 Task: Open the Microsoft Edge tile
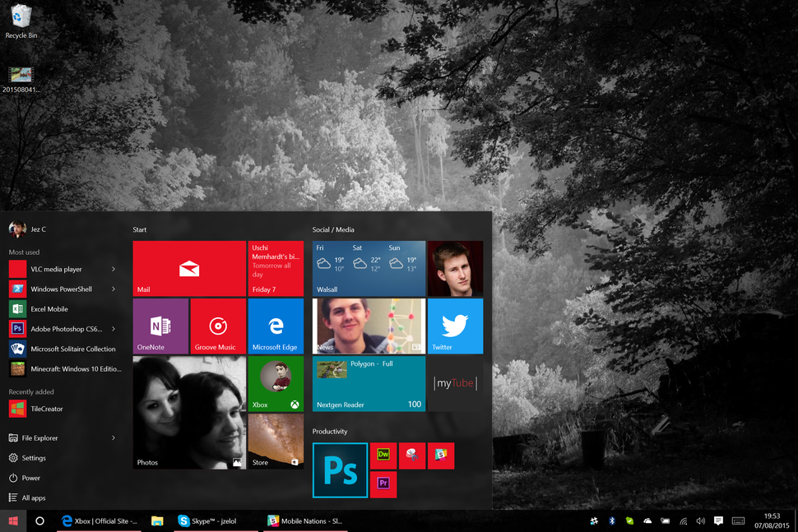(x=276, y=326)
